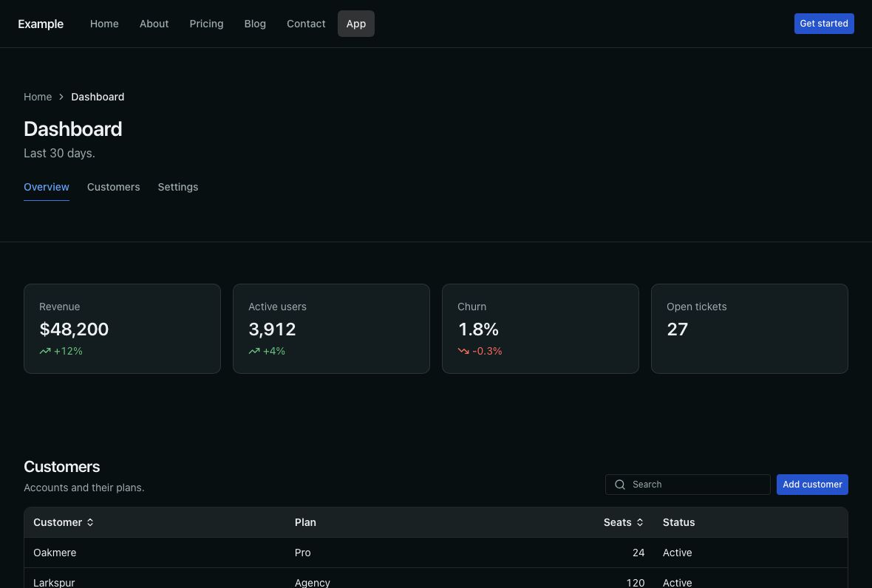The image size is (872, 588).
Task: Click the Home breadcrumb link
Action: [x=38, y=97]
